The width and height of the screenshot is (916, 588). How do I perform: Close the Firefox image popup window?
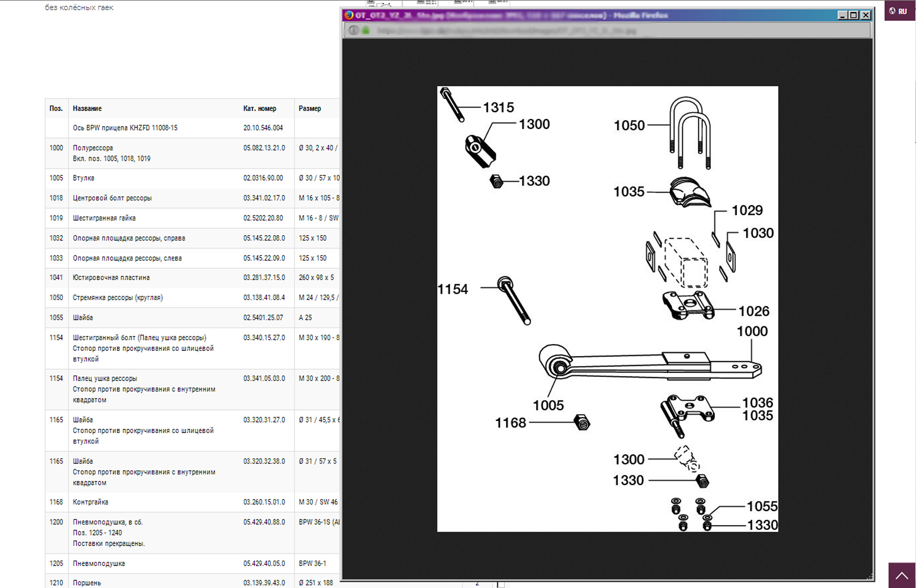click(x=866, y=15)
